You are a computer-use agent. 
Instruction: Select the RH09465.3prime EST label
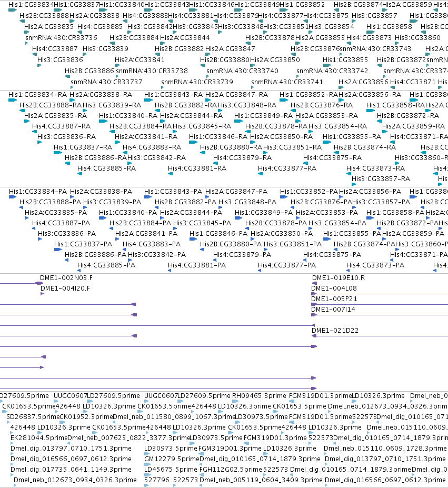[259, 396]
